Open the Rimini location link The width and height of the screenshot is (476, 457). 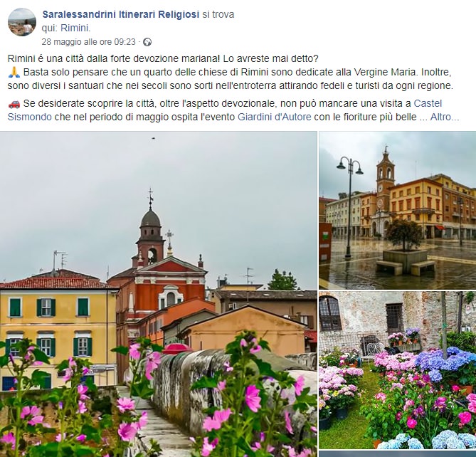75,28
